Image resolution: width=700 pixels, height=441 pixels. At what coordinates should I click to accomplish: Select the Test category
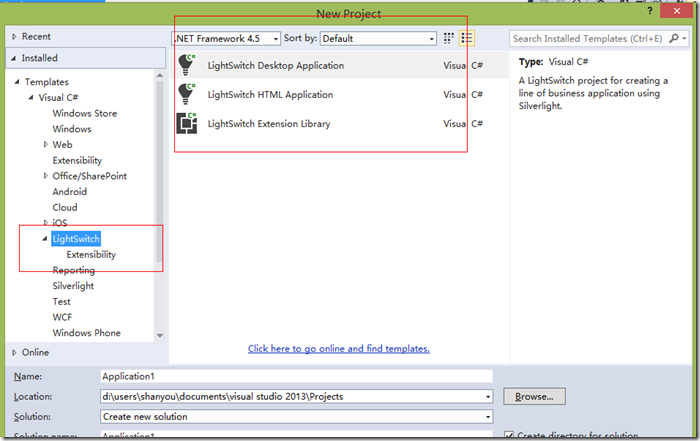(x=62, y=301)
